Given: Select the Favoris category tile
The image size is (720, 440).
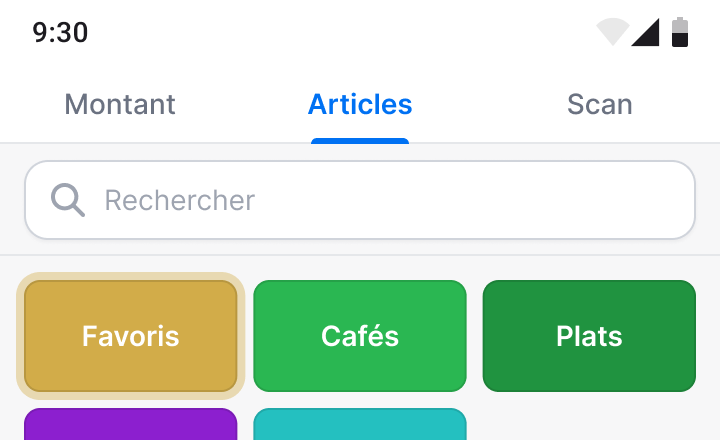Looking at the screenshot, I should click(x=130, y=336).
